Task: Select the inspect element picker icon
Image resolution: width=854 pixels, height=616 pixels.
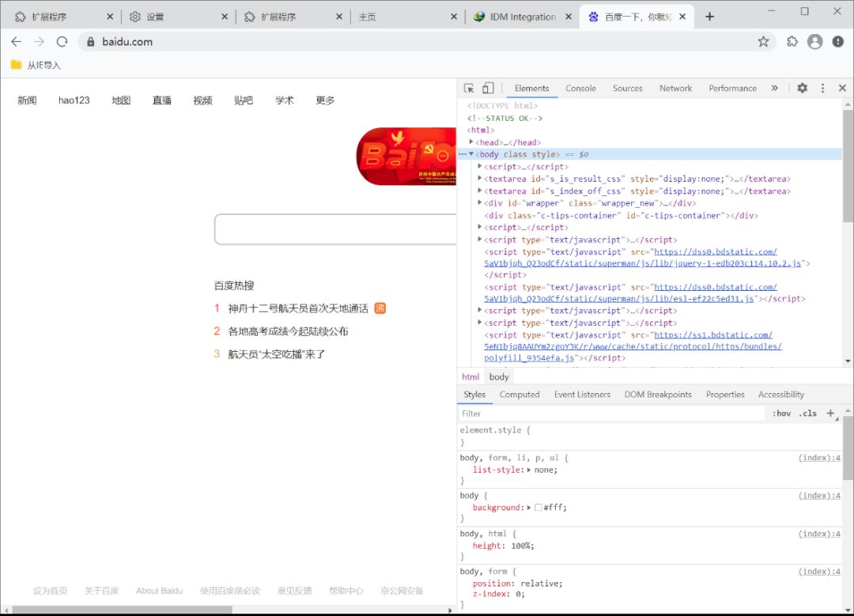Action: click(469, 89)
